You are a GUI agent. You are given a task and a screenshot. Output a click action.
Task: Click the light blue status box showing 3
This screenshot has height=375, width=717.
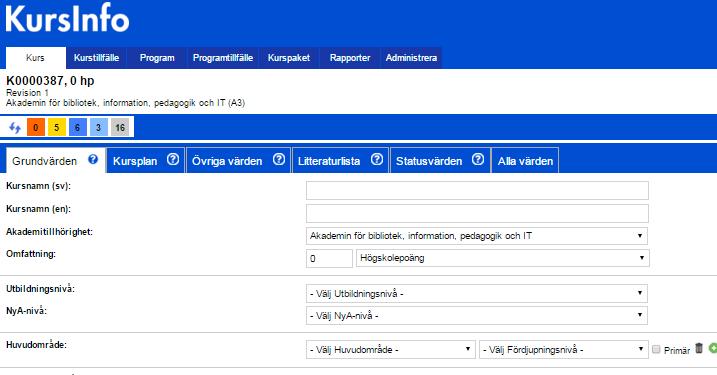[98, 127]
